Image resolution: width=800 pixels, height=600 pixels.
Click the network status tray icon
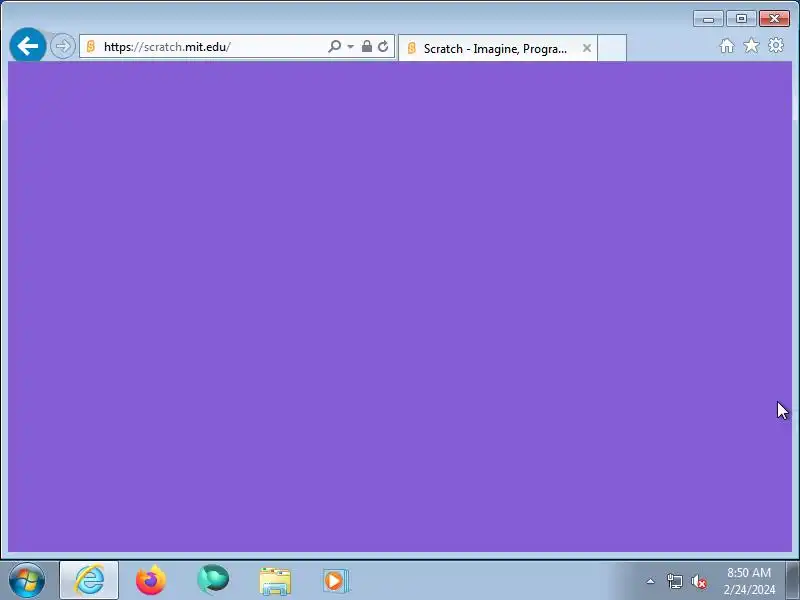[674, 581]
